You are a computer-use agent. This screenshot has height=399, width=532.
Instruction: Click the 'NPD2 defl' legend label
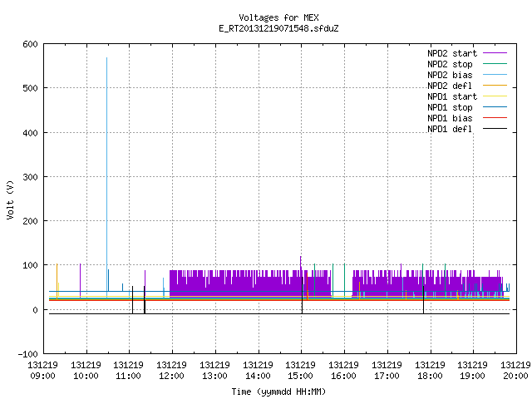pos(450,86)
